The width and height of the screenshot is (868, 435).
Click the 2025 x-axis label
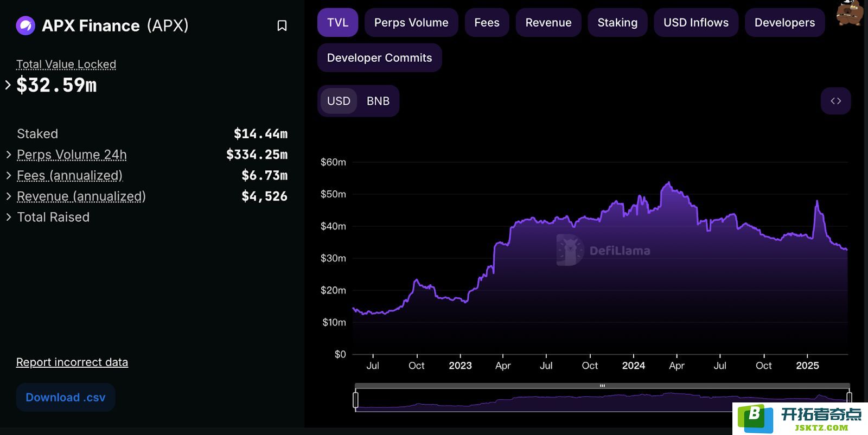click(807, 366)
